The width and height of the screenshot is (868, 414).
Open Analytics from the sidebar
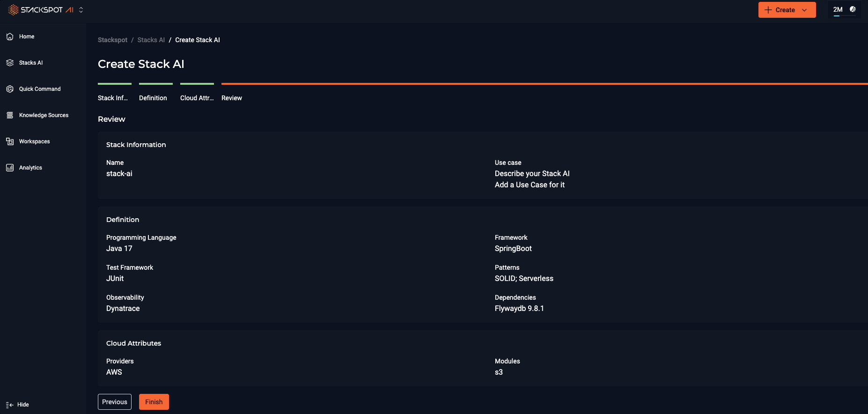(30, 167)
